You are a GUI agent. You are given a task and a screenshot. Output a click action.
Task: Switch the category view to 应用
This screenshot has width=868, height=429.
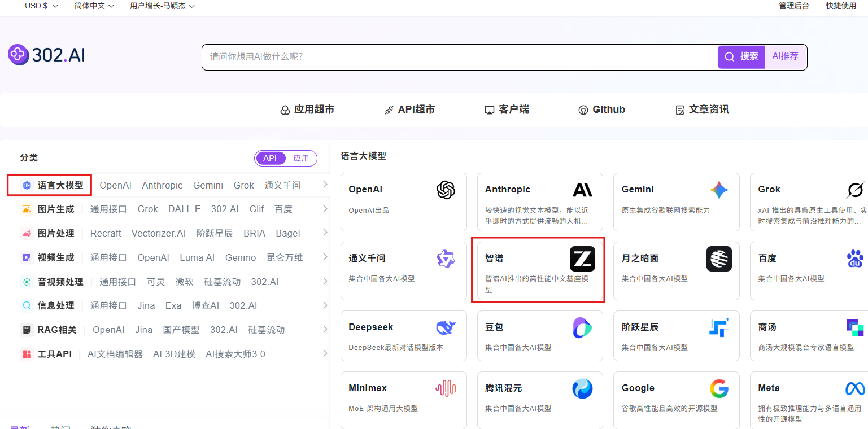click(302, 158)
